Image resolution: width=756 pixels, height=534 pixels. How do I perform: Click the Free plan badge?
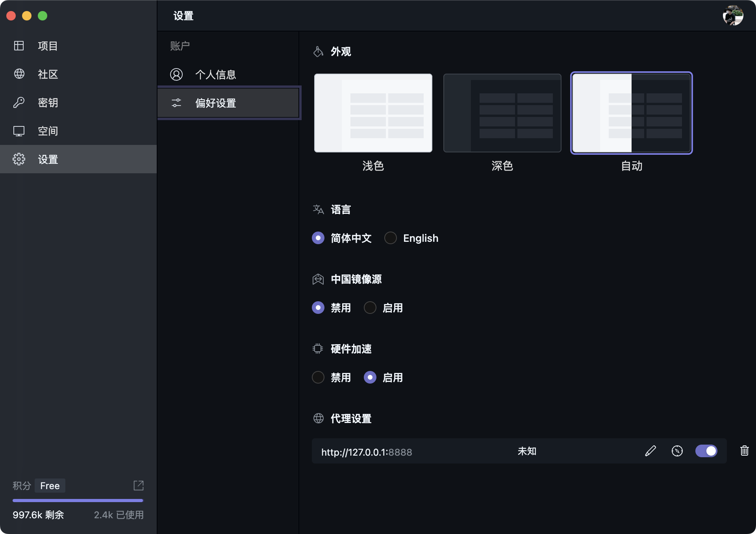(50, 486)
